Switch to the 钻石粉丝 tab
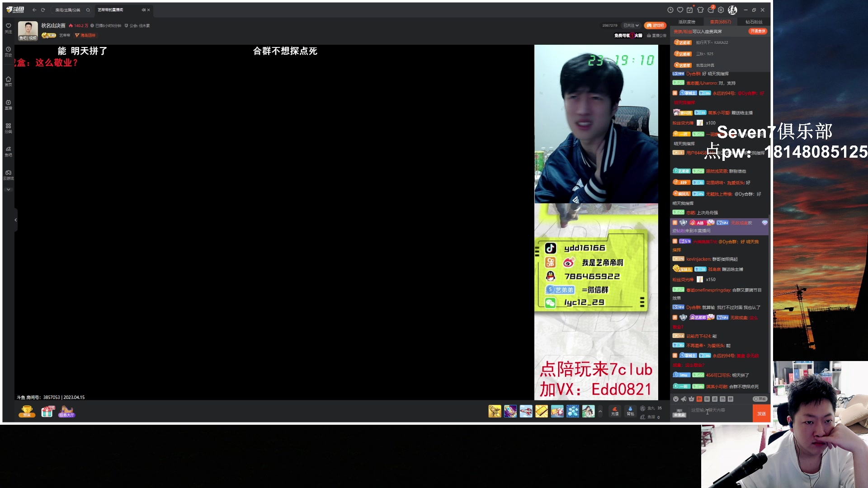868x488 pixels. click(754, 22)
